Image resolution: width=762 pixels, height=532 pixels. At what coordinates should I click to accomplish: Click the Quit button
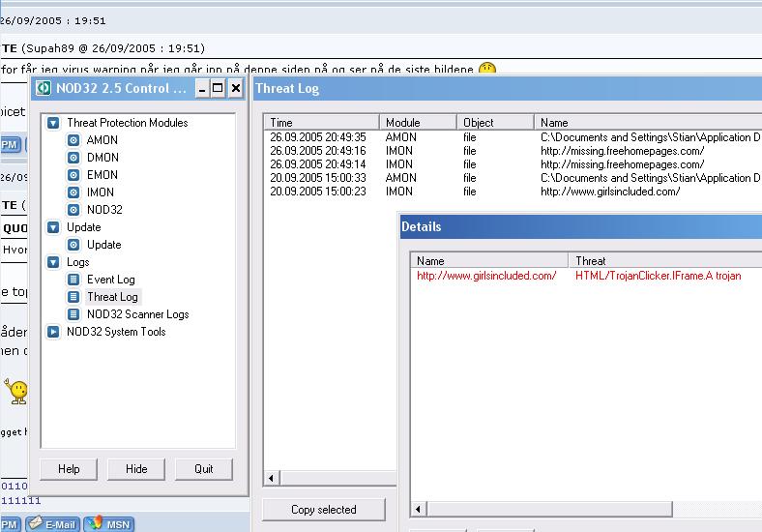click(x=204, y=469)
